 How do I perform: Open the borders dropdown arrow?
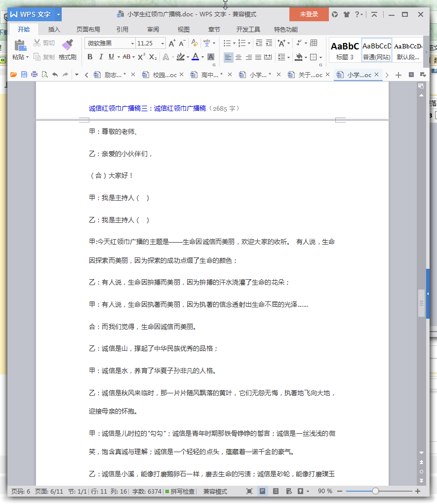pyautogui.click(x=320, y=57)
